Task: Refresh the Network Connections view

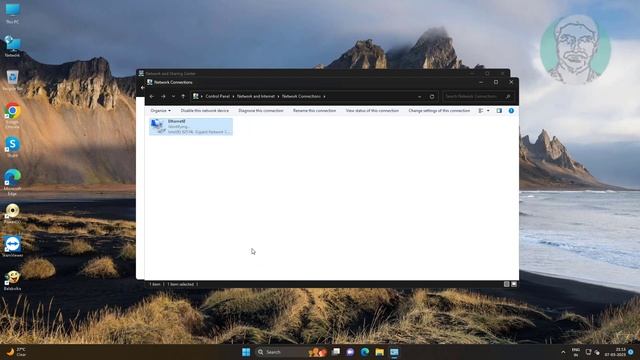Action: [x=432, y=97]
